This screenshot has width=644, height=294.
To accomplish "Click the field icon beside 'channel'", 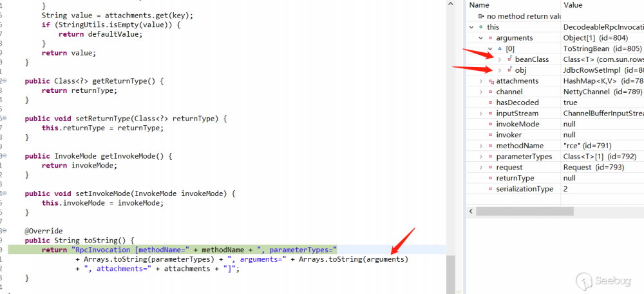I will pos(491,92).
